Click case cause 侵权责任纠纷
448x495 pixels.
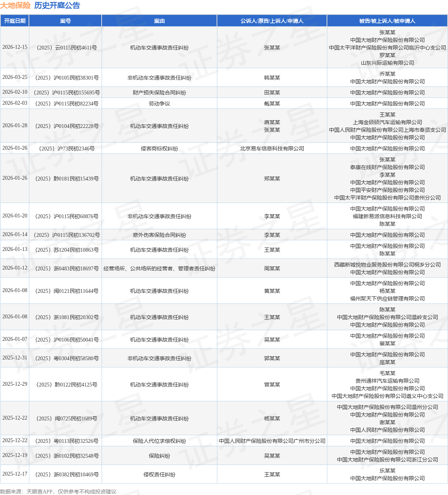[x=159, y=474]
